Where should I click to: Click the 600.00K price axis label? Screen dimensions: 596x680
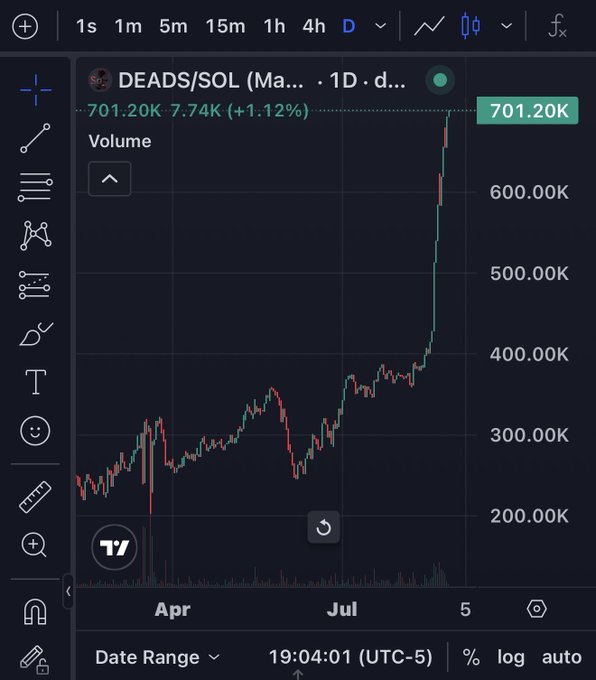click(x=529, y=193)
